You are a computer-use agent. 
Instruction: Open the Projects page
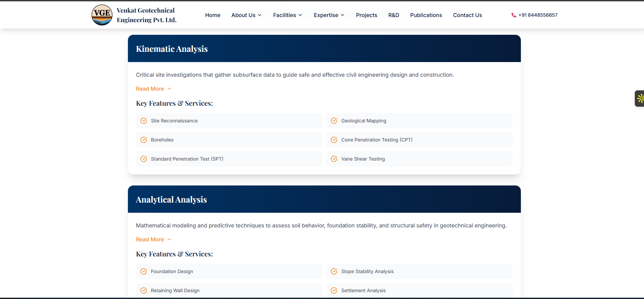click(x=367, y=15)
